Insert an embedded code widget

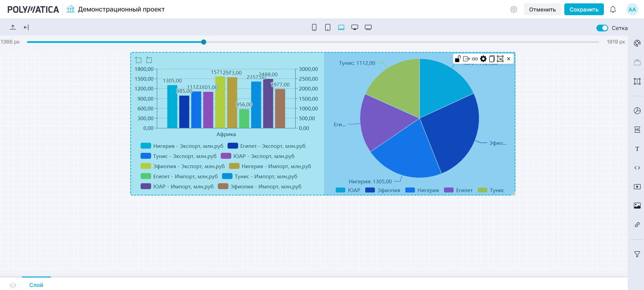(x=637, y=168)
